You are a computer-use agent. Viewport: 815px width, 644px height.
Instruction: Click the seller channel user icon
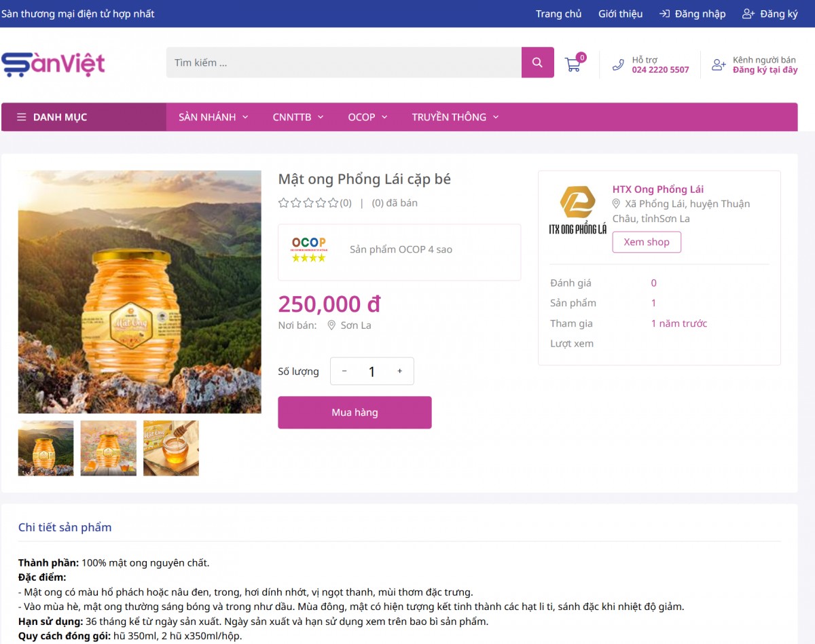[719, 65]
